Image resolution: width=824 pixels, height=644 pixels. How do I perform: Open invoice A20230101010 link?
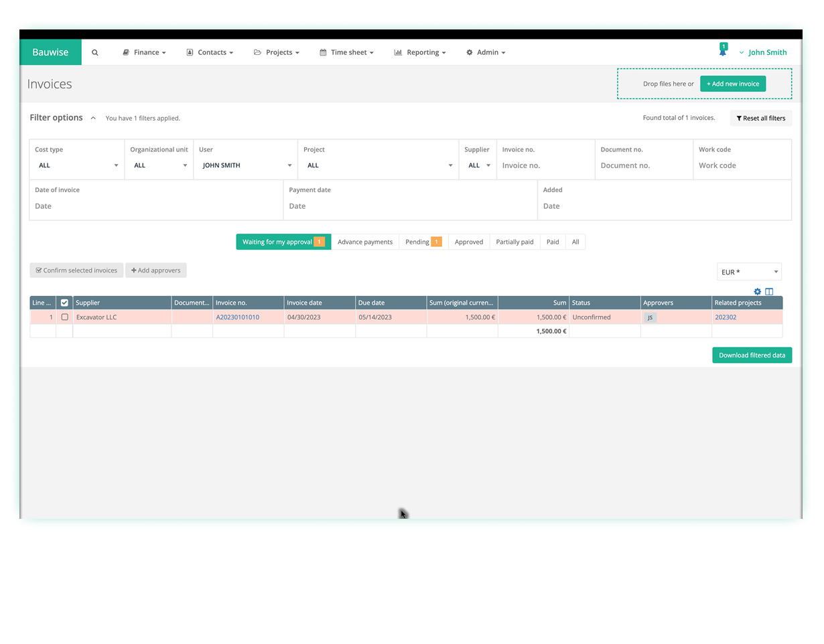pyautogui.click(x=238, y=317)
